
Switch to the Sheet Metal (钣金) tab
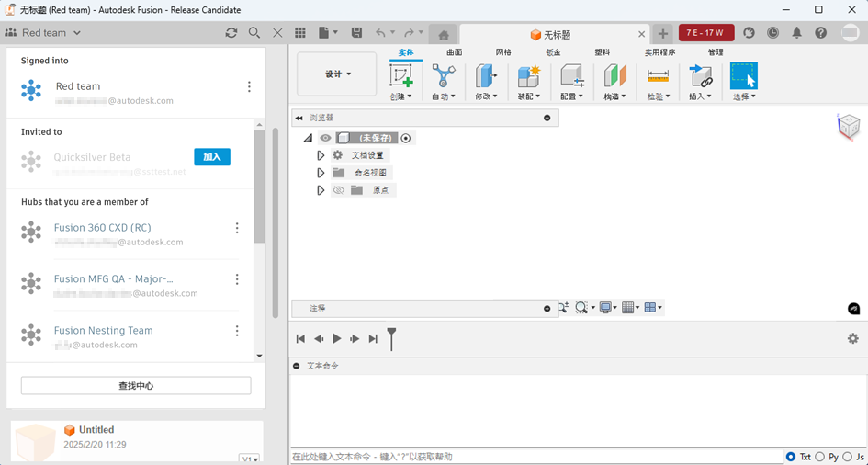click(x=553, y=52)
